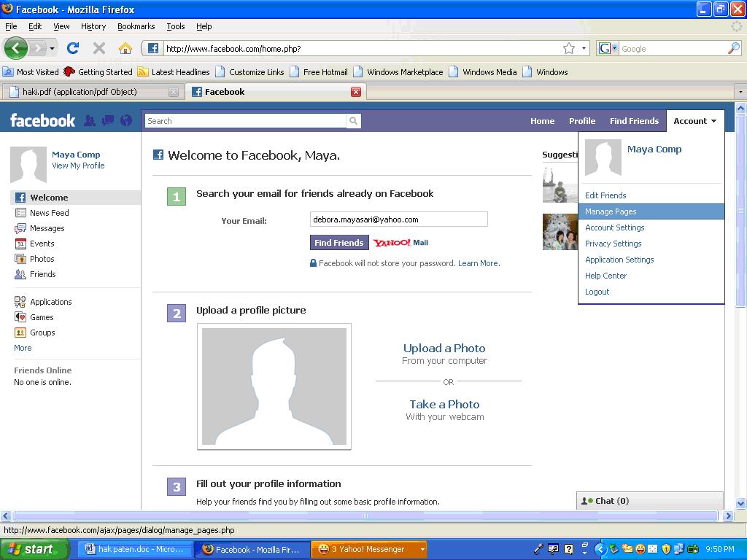Click the Facebook Search field
The image size is (747, 560).
[245, 121]
